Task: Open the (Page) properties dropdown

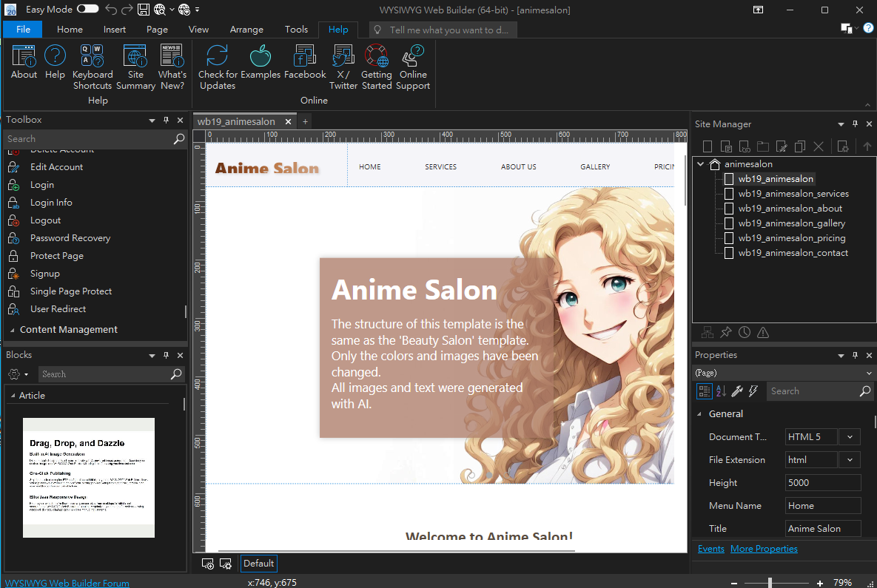Action: pyautogui.click(x=867, y=372)
